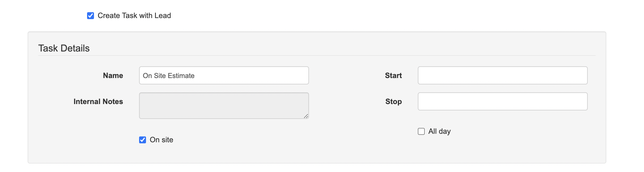Click the bold Start field label

point(393,76)
